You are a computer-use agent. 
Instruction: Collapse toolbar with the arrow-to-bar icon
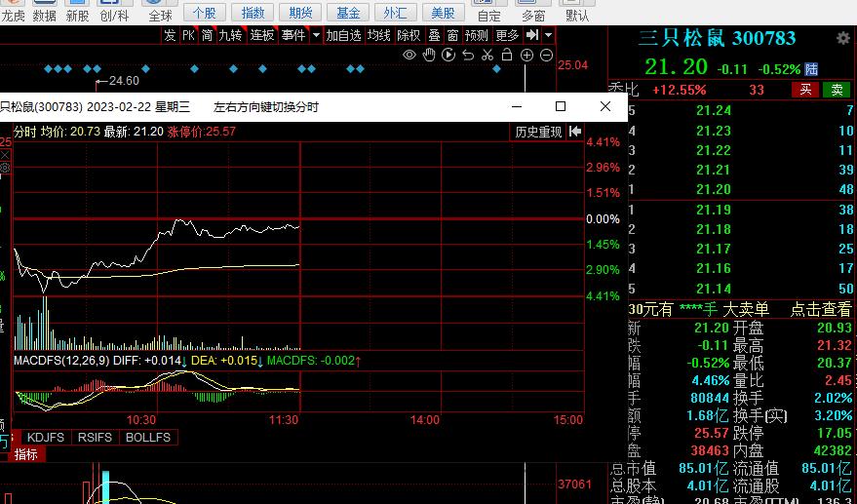click(x=531, y=35)
